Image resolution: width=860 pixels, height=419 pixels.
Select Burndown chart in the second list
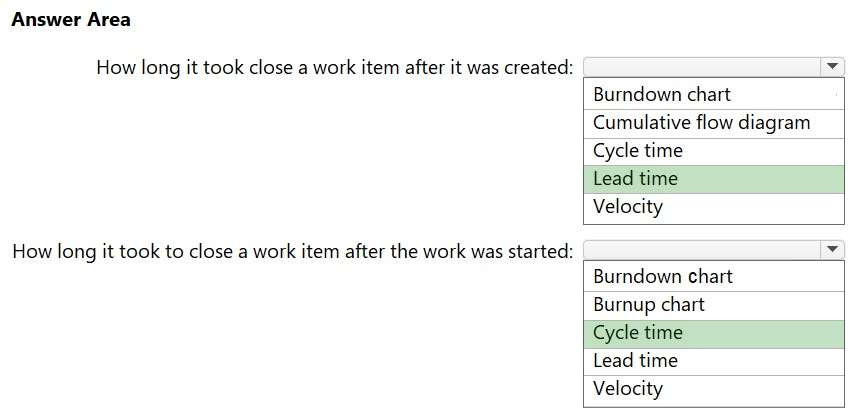click(x=662, y=277)
